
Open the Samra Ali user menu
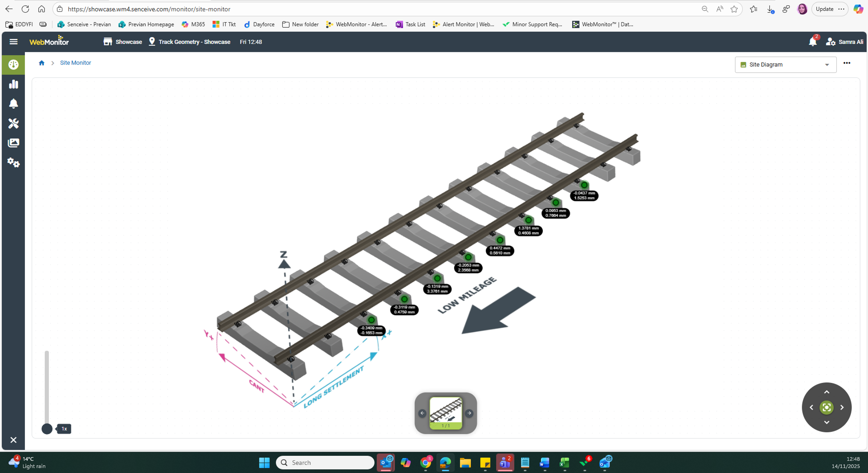[845, 42]
